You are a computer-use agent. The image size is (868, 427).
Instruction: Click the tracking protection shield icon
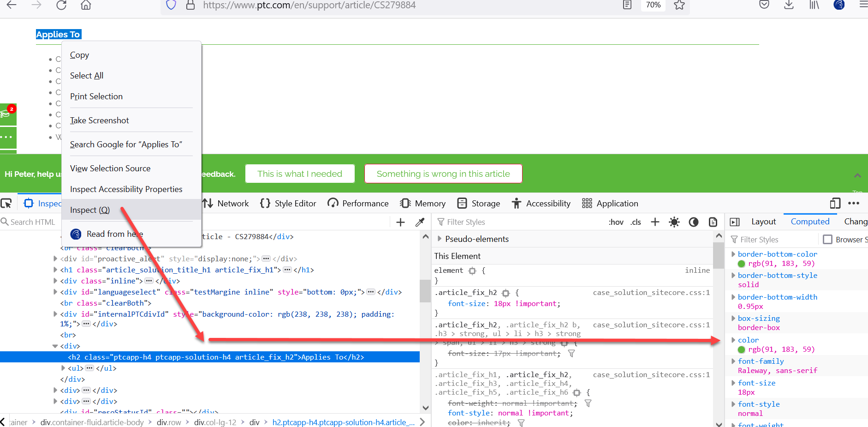(171, 5)
